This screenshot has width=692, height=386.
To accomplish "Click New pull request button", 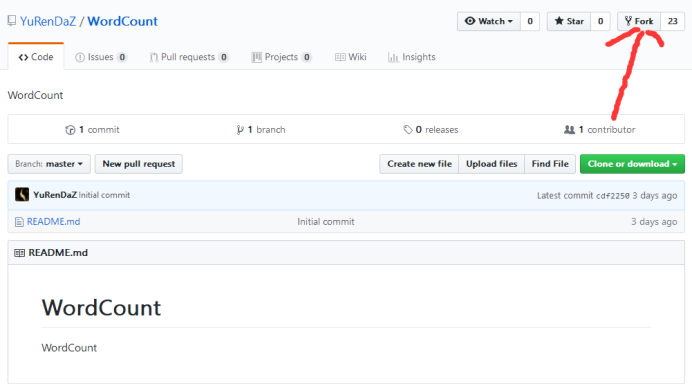I will tap(139, 164).
